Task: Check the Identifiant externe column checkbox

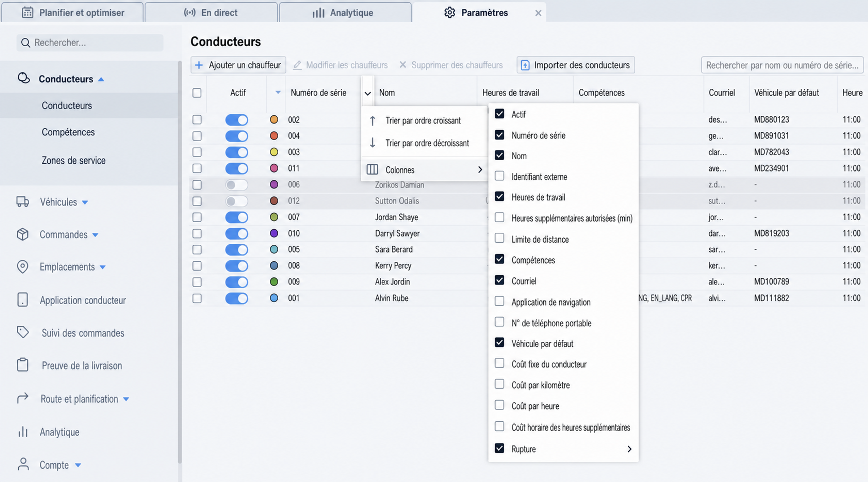Action: (500, 176)
